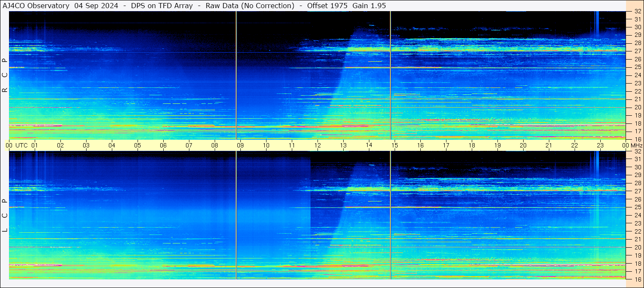This screenshot has height=288, width=644.
Task: Click hour label '02' on time axis
Action: [60, 145]
